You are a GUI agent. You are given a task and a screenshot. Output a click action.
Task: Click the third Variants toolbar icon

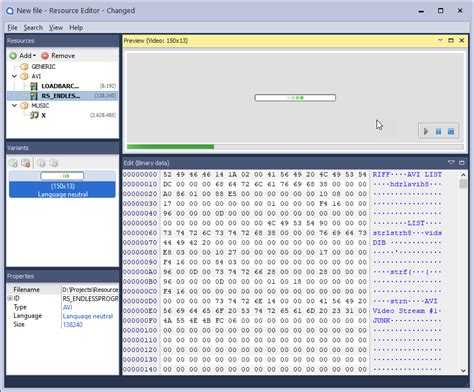[41, 163]
